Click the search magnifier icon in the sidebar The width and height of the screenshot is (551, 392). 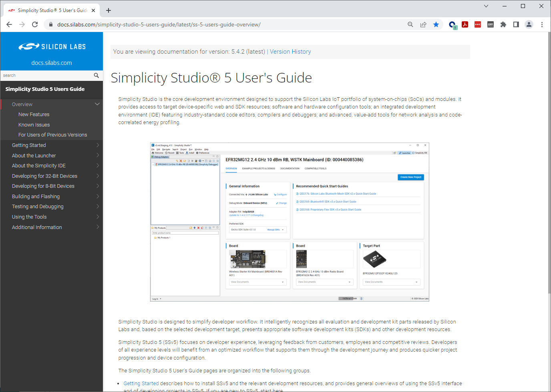(x=96, y=75)
